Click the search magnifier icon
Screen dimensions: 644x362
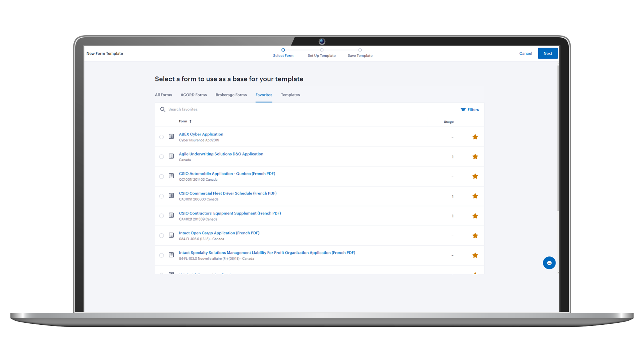(x=163, y=109)
